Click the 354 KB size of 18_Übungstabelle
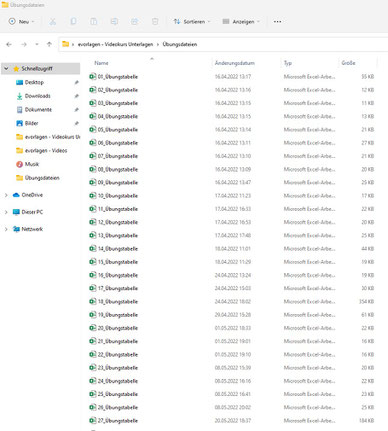The image size is (388, 431). 366,302
